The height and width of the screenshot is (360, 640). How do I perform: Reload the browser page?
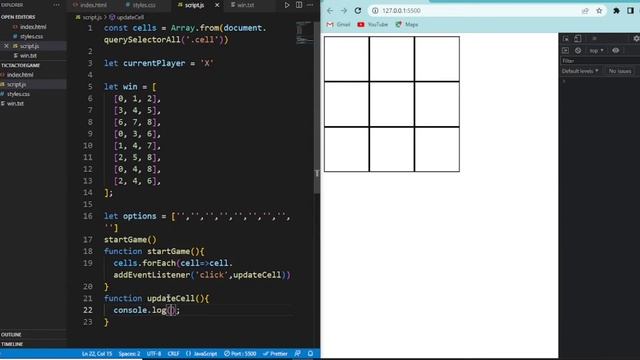click(358, 11)
